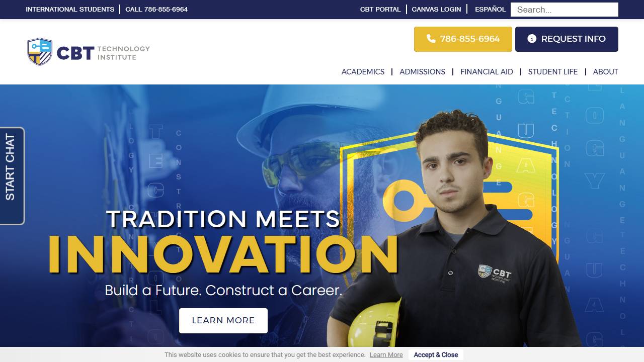Click the search input field

pyautogui.click(x=565, y=10)
